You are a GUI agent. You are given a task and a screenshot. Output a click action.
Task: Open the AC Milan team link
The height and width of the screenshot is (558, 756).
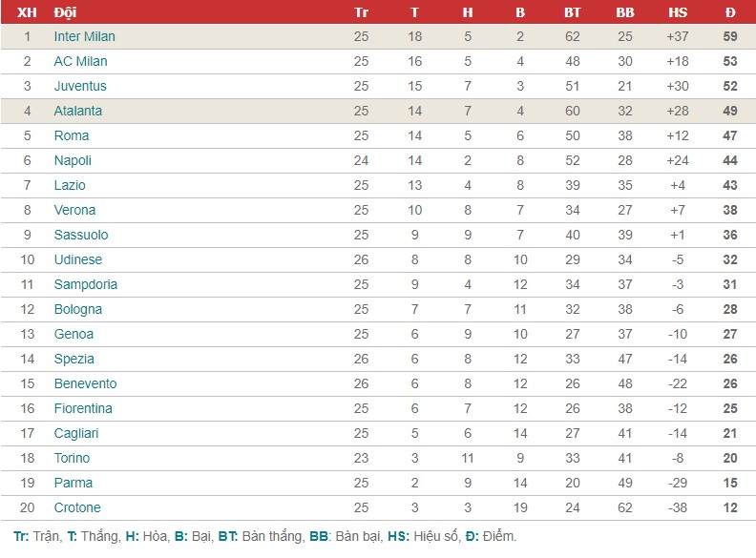pyautogui.click(x=80, y=61)
